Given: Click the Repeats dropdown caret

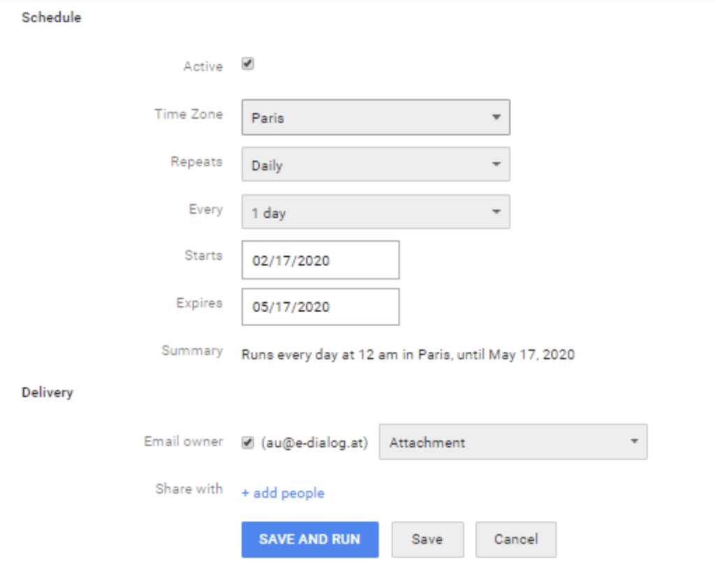Looking at the screenshot, I should (496, 163).
